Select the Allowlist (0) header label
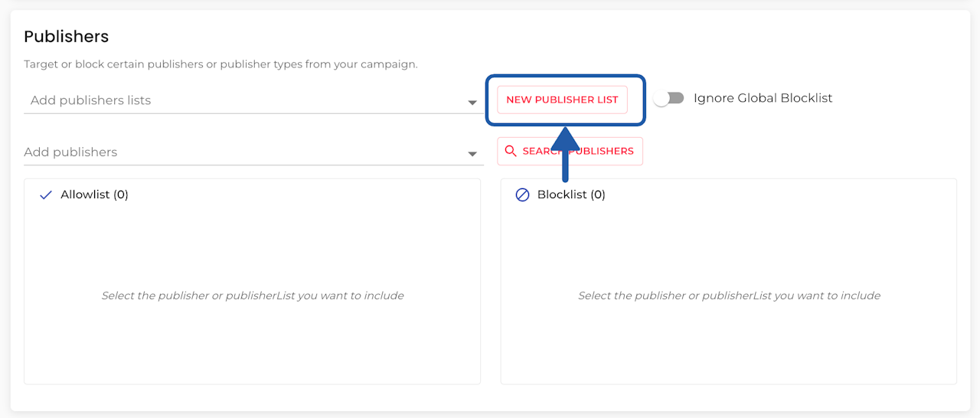Screen dimensions: 980x418 (x=94, y=194)
